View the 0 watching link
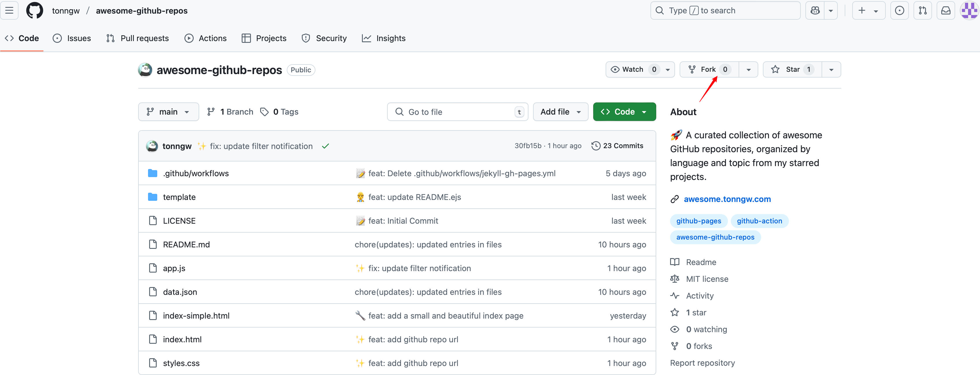This screenshot has width=980, height=375. pyautogui.click(x=706, y=329)
